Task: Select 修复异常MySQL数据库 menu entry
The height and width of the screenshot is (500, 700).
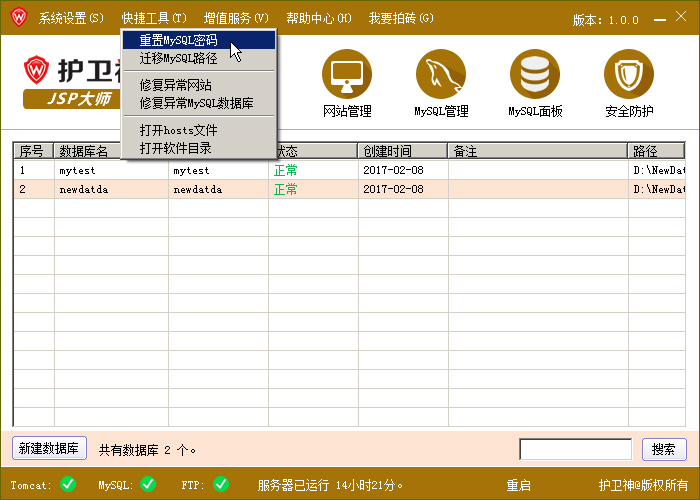Action: (x=199, y=103)
